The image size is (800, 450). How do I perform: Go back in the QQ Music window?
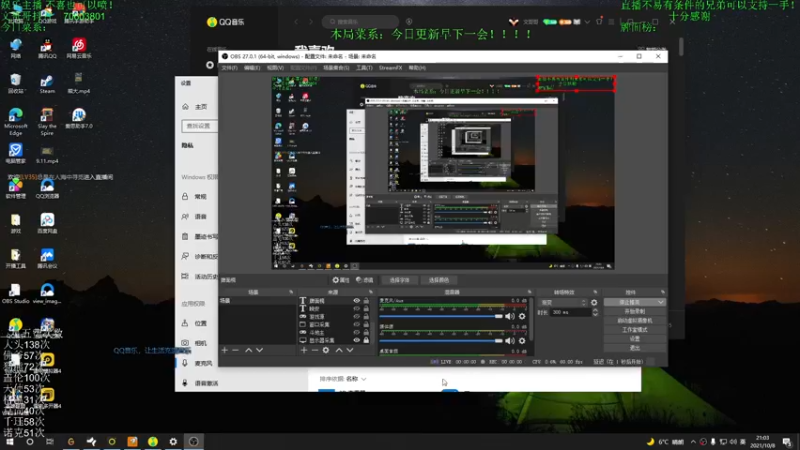[x=296, y=22]
